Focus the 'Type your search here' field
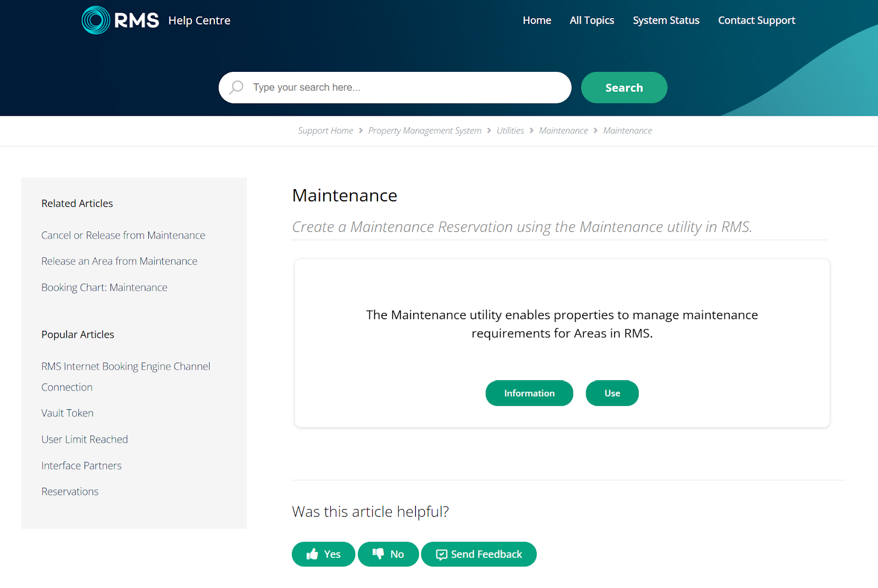This screenshot has height=588, width=878. (395, 87)
